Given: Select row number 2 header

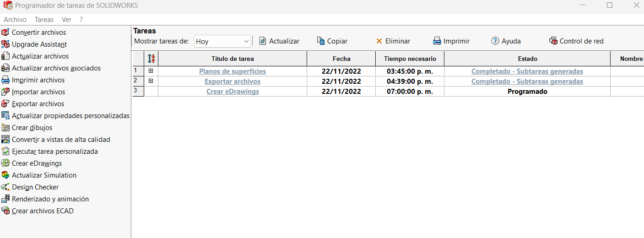Looking at the screenshot, I should coord(138,81).
